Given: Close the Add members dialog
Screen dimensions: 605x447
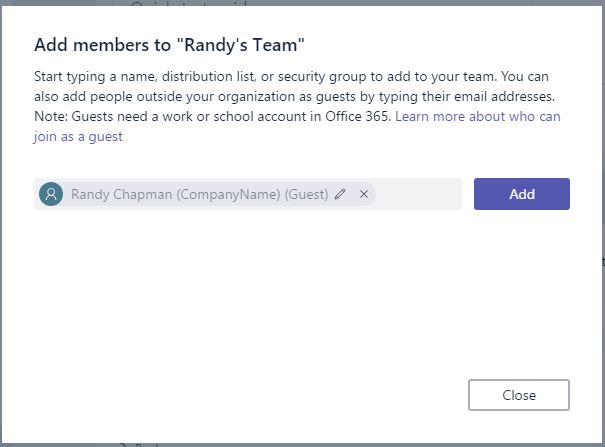Looking at the screenshot, I should (518, 395).
